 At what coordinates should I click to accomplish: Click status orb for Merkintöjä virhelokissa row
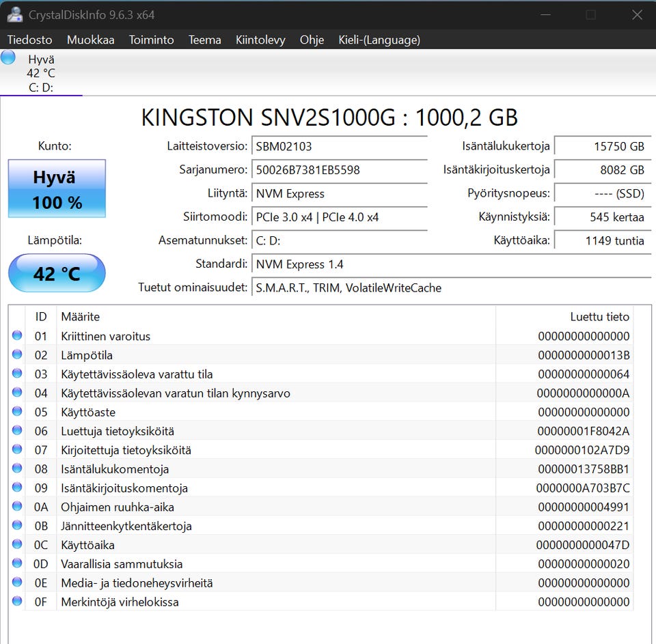pyautogui.click(x=17, y=602)
